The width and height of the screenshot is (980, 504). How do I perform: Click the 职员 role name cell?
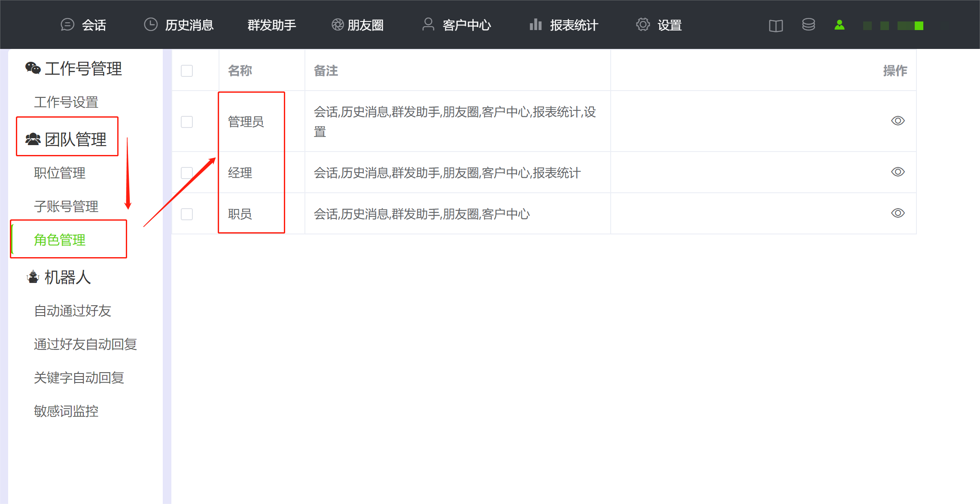[x=240, y=214]
